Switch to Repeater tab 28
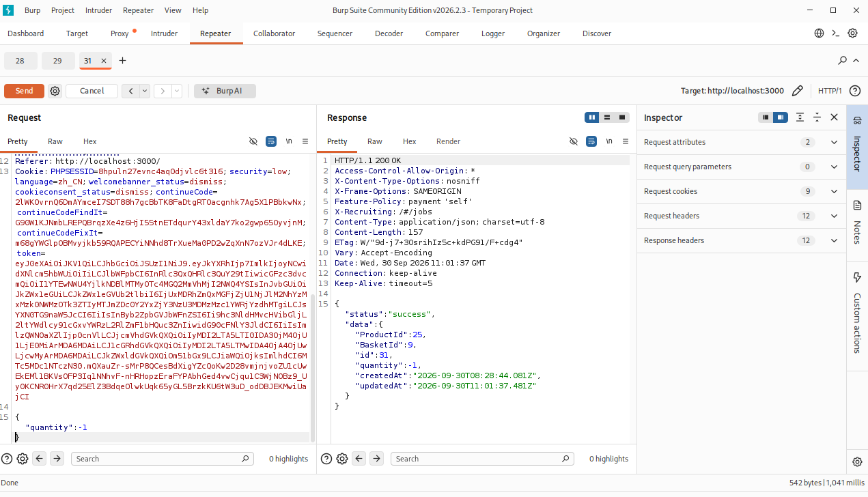Screen dimensions: 868x497 point(20,61)
